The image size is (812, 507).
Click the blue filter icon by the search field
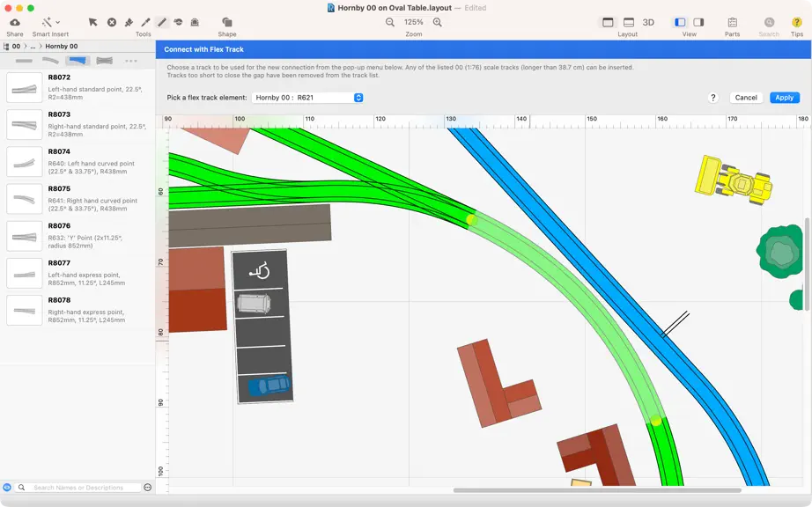7,488
